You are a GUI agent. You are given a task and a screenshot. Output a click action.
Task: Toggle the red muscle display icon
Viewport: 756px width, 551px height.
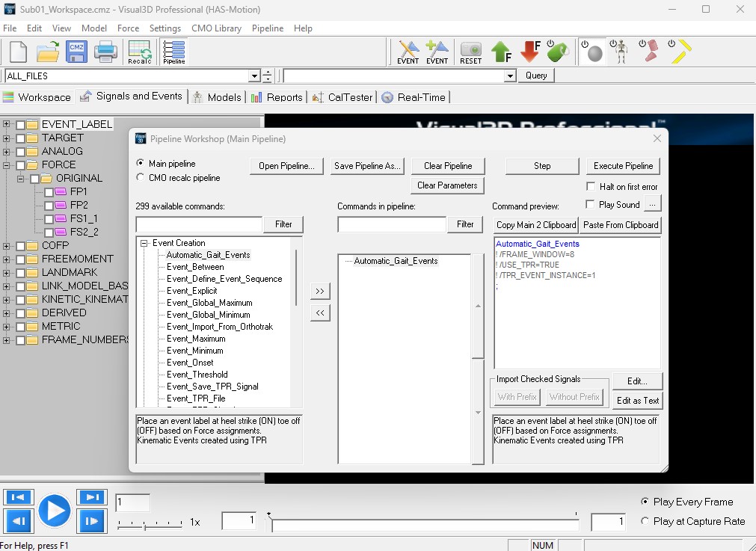[650, 52]
